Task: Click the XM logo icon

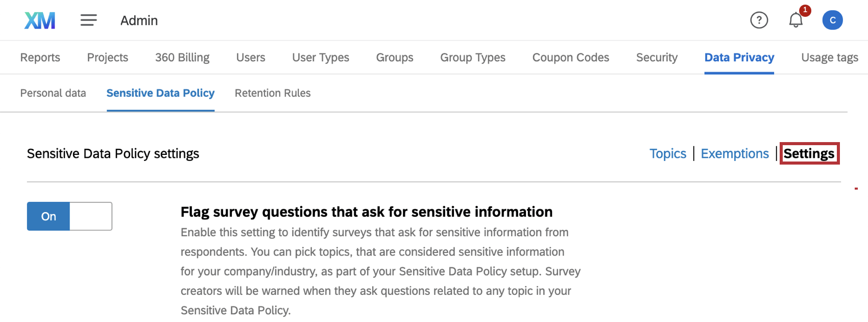Action: 40,20
